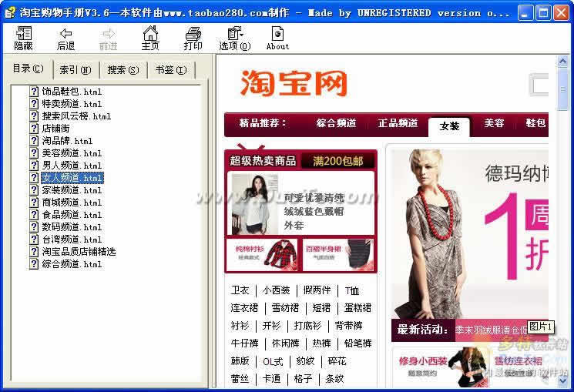The height and width of the screenshot is (392, 574).
Task: Click the page scrollbar down arrow
Action: (x=562, y=381)
